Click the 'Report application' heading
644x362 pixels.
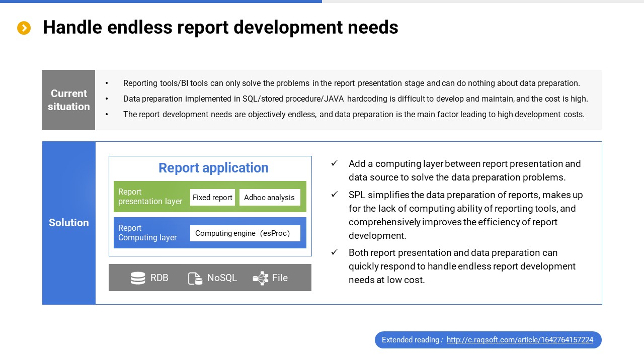pyautogui.click(x=213, y=168)
